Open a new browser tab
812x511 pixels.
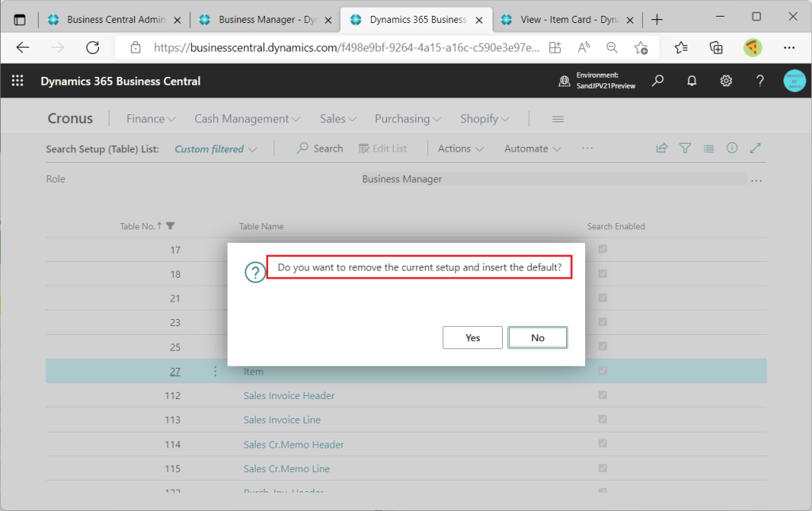657,20
